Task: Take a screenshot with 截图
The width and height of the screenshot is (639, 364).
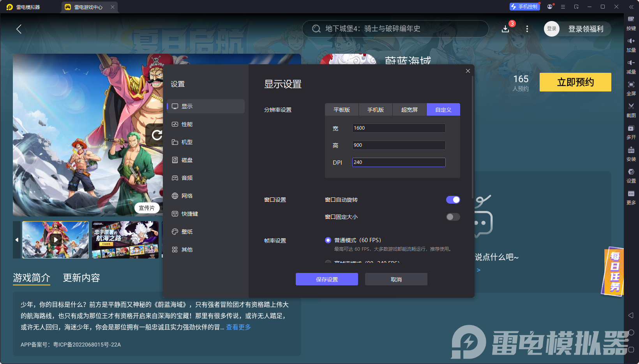Action: pos(631,110)
